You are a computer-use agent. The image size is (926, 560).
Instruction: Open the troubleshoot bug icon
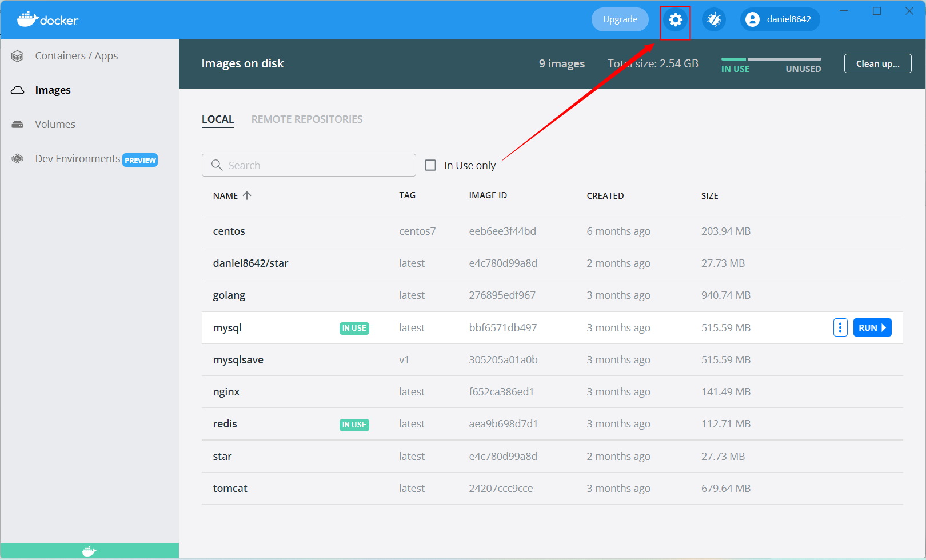click(714, 20)
